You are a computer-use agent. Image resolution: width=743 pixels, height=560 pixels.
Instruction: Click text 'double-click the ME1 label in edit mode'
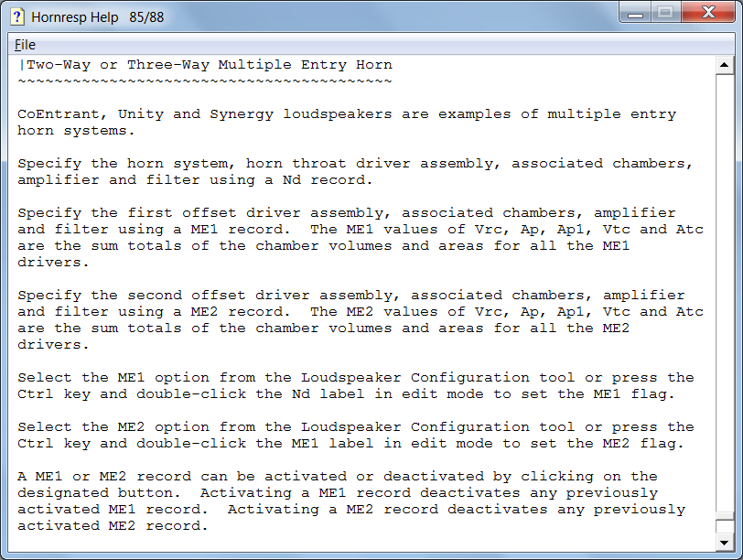pos(315,444)
